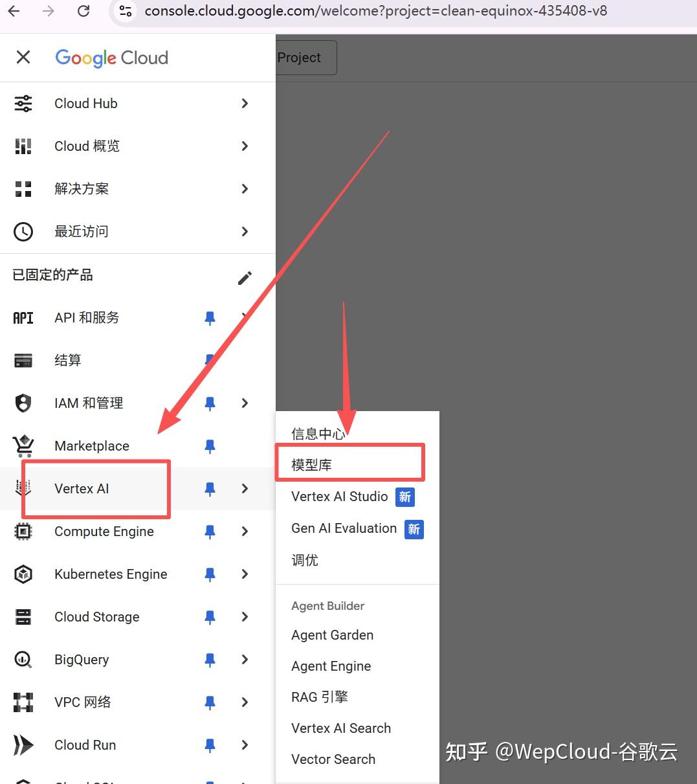
Task: Unpin Compute Engine using pin icon
Action: [210, 532]
